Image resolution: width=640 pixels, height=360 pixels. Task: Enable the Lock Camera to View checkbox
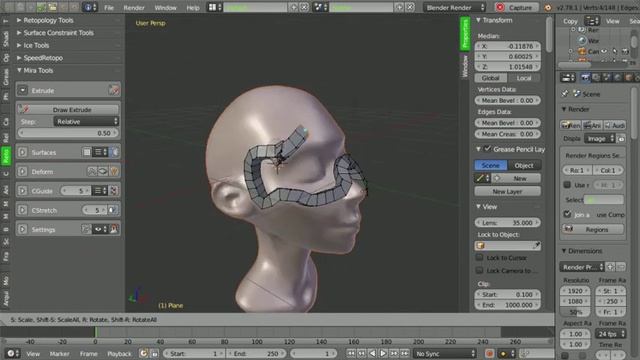pos(480,271)
